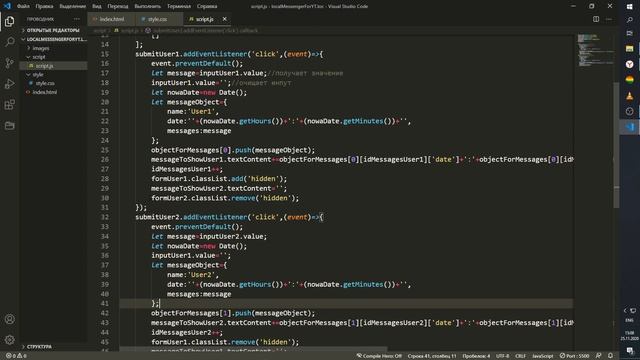
Task: Open the Файл menu
Action: (23, 6)
